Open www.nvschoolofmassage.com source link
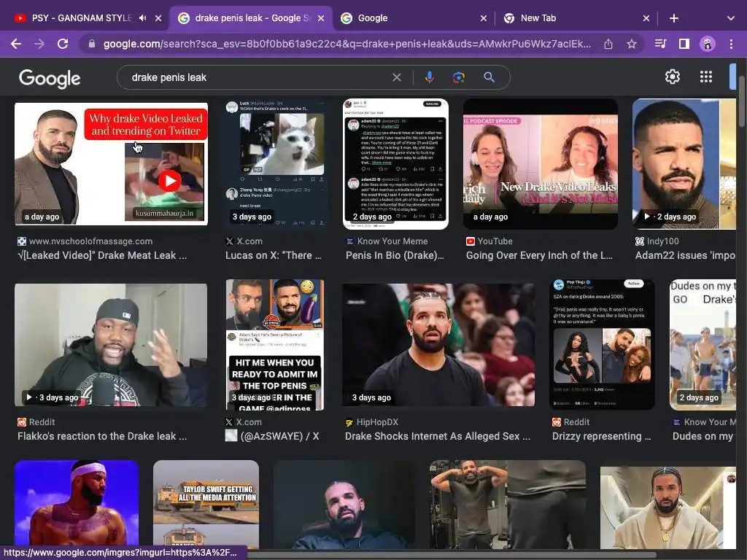The width and height of the screenshot is (747, 560). 90,241
